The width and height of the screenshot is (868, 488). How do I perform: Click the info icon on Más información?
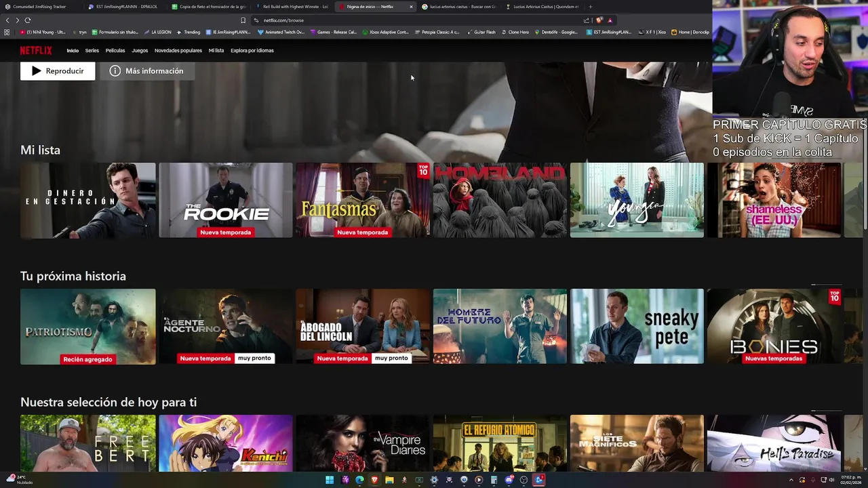tap(115, 70)
